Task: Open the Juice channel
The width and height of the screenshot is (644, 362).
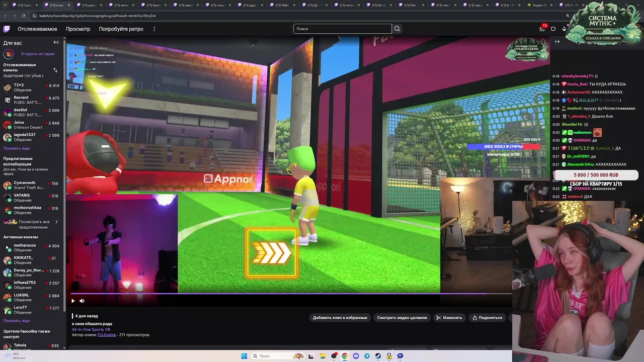Action: [x=32, y=125]
